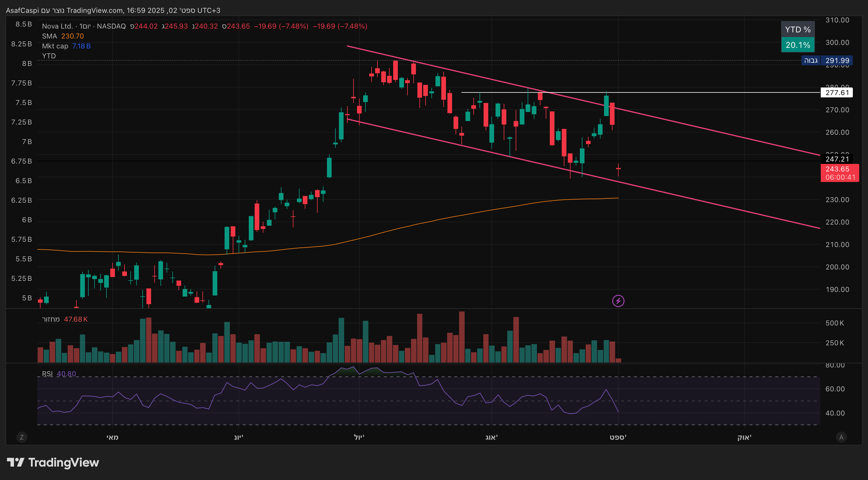This screenshot has width=868, height=480.
Task: Select the Mkt cap 7.18 B indicator label
Action: coord(66,46)
